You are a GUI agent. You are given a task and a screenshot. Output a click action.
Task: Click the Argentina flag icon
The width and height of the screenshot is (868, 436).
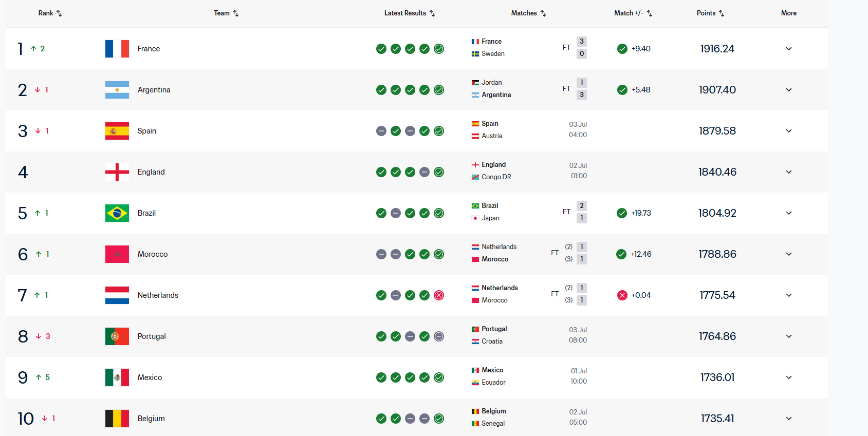coord(117,90)
